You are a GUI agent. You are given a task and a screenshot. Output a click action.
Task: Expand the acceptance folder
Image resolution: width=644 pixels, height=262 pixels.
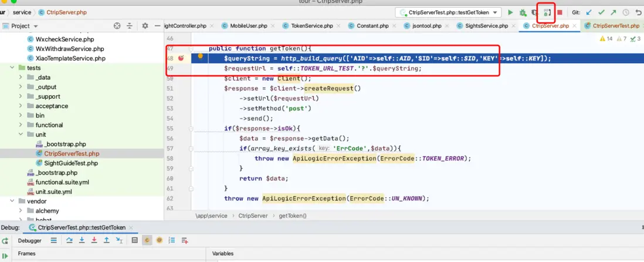[x=21, y=106]
